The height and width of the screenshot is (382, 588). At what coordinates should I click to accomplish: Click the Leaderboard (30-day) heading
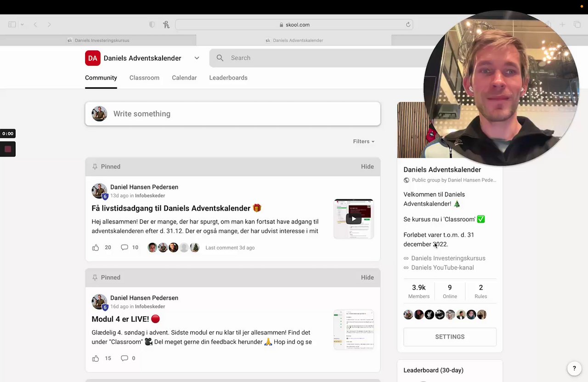[x=433, y=370]
